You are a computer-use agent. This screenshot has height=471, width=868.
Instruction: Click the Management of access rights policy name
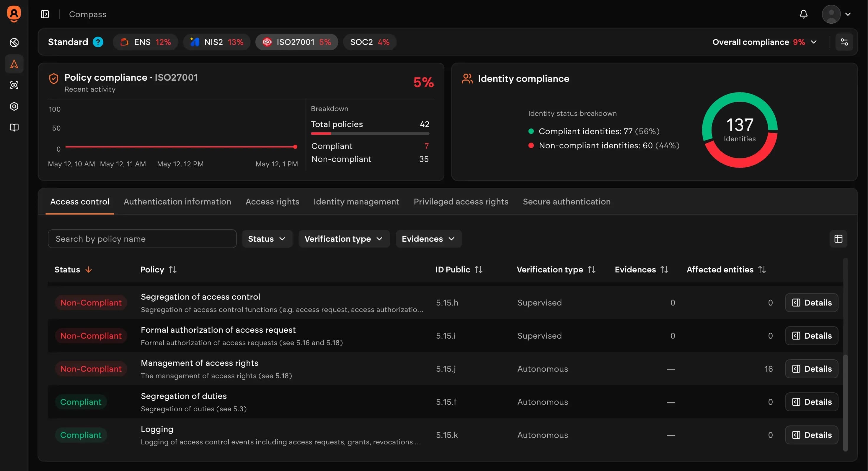[200, 363]
